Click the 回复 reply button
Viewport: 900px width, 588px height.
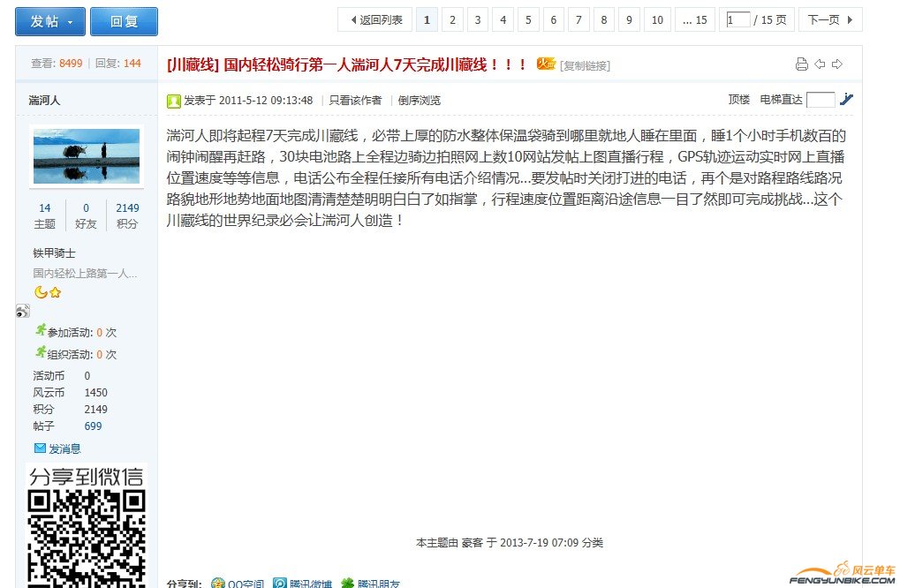124,21
